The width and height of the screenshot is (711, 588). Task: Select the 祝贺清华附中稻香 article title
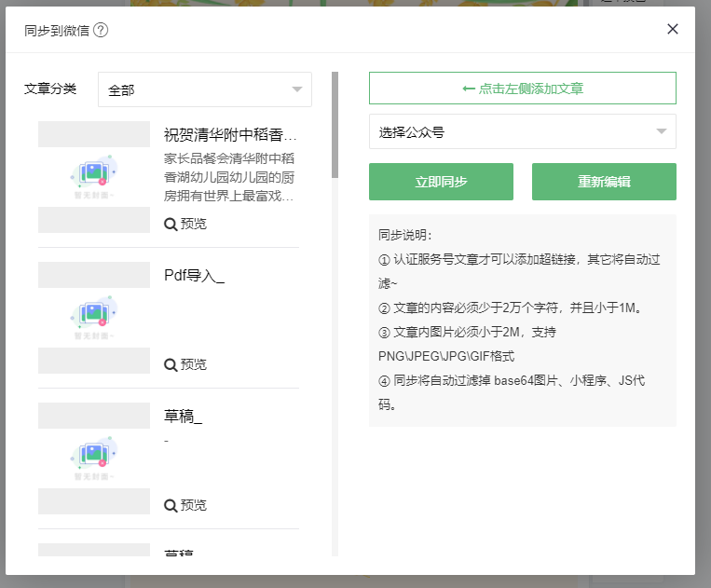(230, 134)
